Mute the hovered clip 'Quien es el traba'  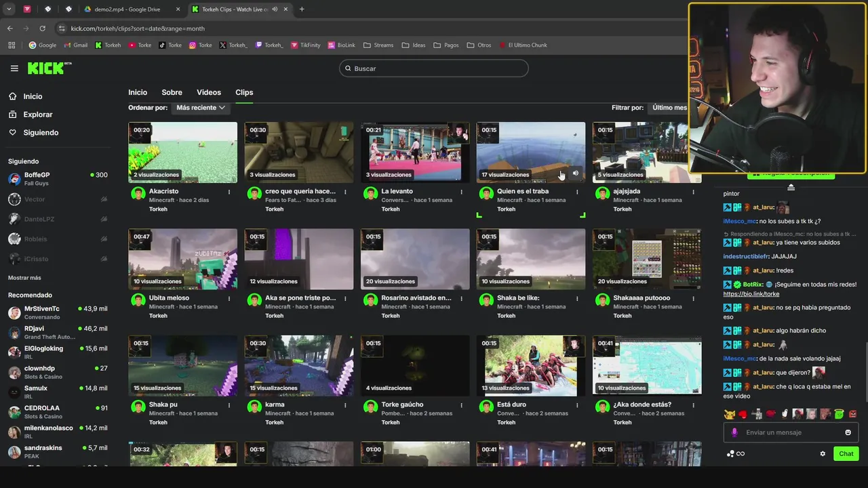click(x=576, y=174)
